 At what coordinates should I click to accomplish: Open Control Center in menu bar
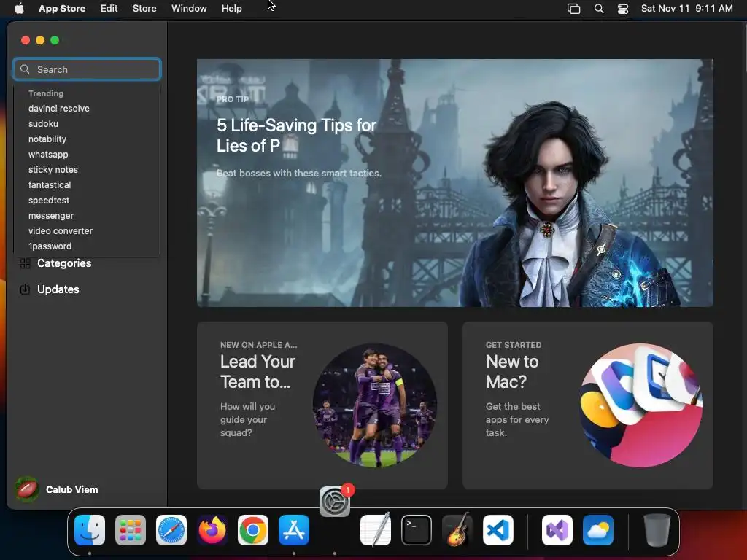point(623,9)
